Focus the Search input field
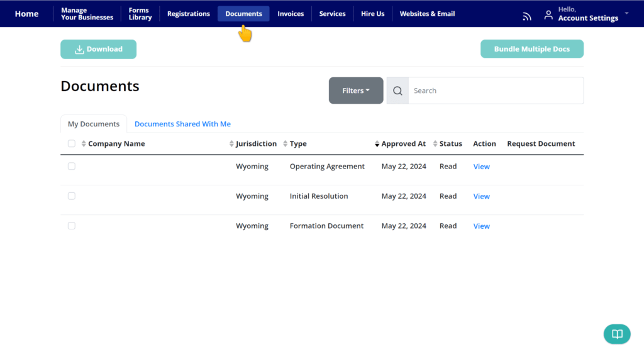This screenshot has width=644, height=357. [496, 91]
